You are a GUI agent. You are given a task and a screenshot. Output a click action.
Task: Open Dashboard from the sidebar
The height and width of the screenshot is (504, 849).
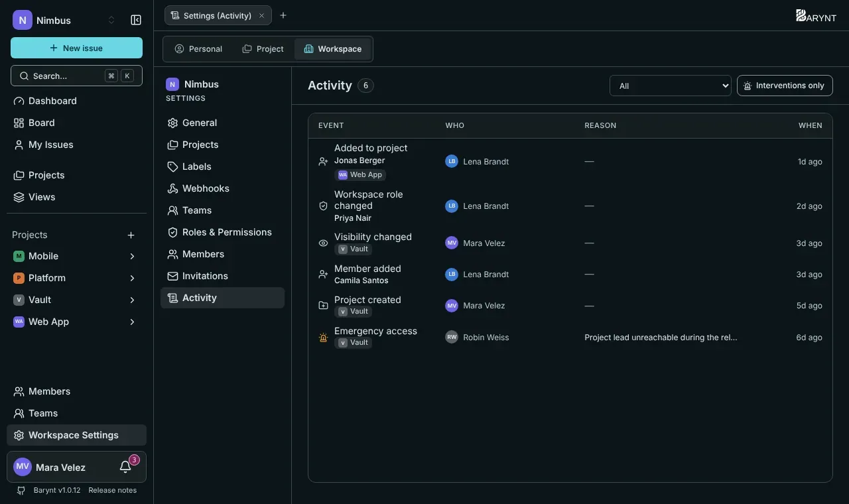[76, 101]
